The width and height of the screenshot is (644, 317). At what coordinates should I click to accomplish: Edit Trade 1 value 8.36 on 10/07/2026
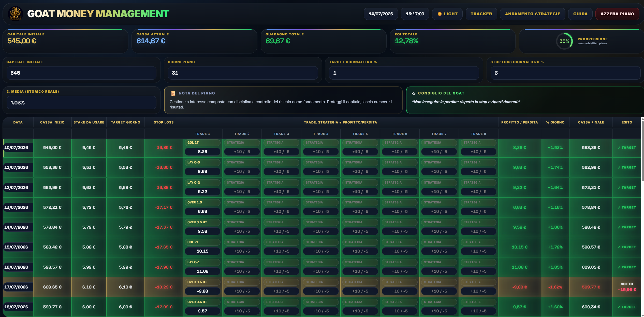pyautogui.click(x=202, y=152)
